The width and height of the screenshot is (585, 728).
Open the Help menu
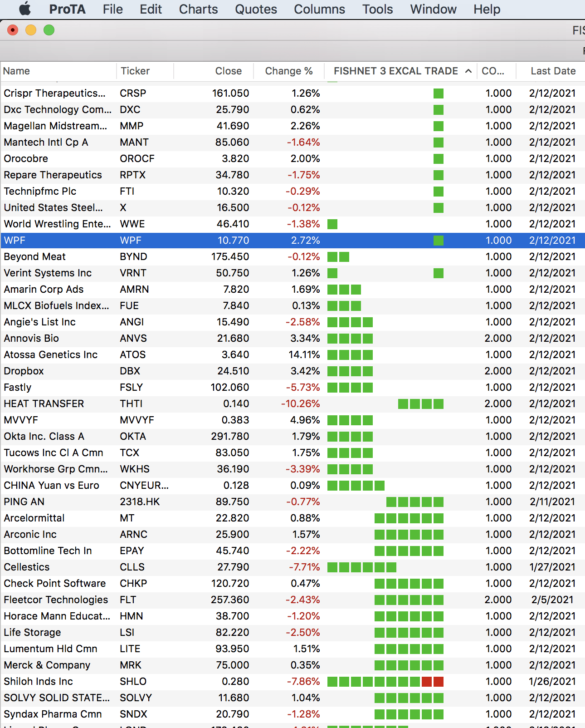487,9
